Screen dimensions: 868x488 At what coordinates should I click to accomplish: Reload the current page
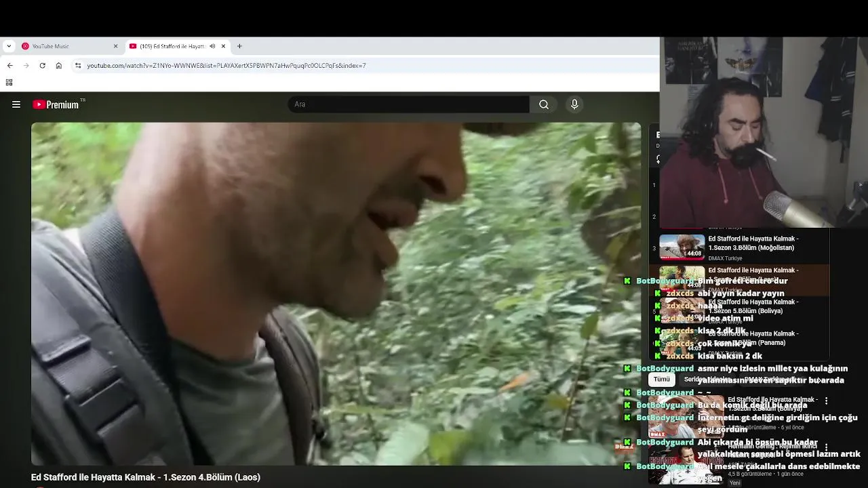pyautogui.click(x=42, y=65)
